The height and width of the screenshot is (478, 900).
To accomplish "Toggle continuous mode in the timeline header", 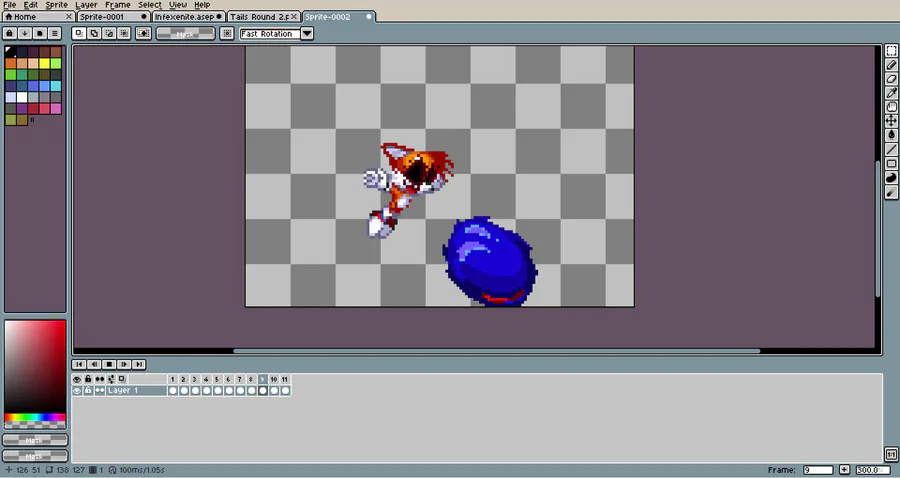I will pyautogui.click(x=99, y=379).
